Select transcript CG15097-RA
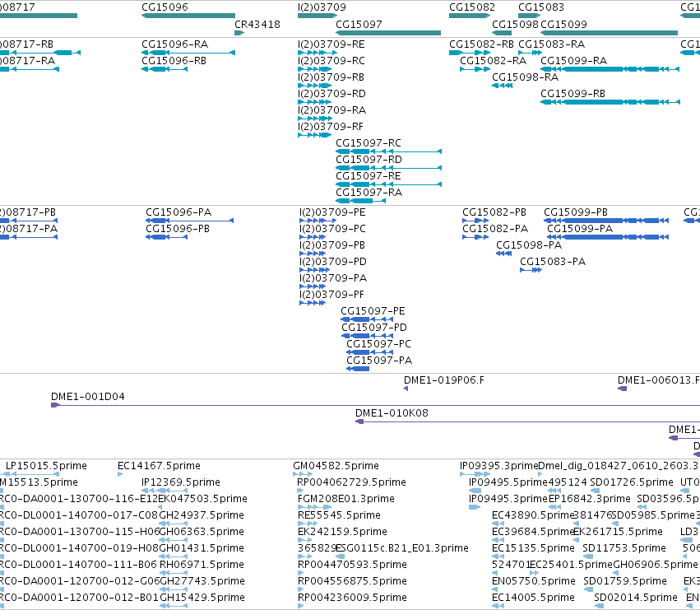This screenshot has width=700, height=610. [x=369, y=193]
